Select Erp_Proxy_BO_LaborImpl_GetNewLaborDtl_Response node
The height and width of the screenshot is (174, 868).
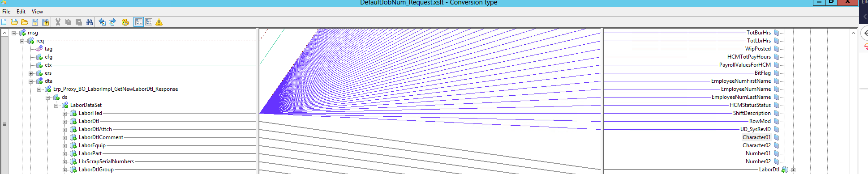(x=116, y=89)
